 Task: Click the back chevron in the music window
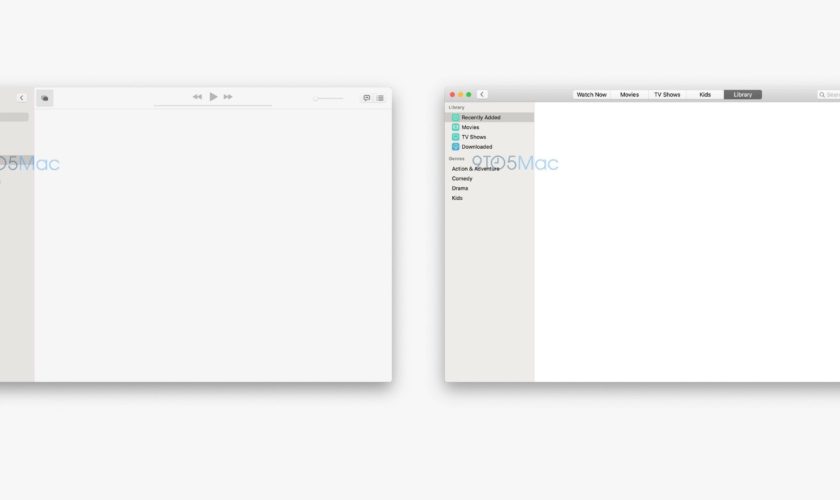[x=22, y=98]
